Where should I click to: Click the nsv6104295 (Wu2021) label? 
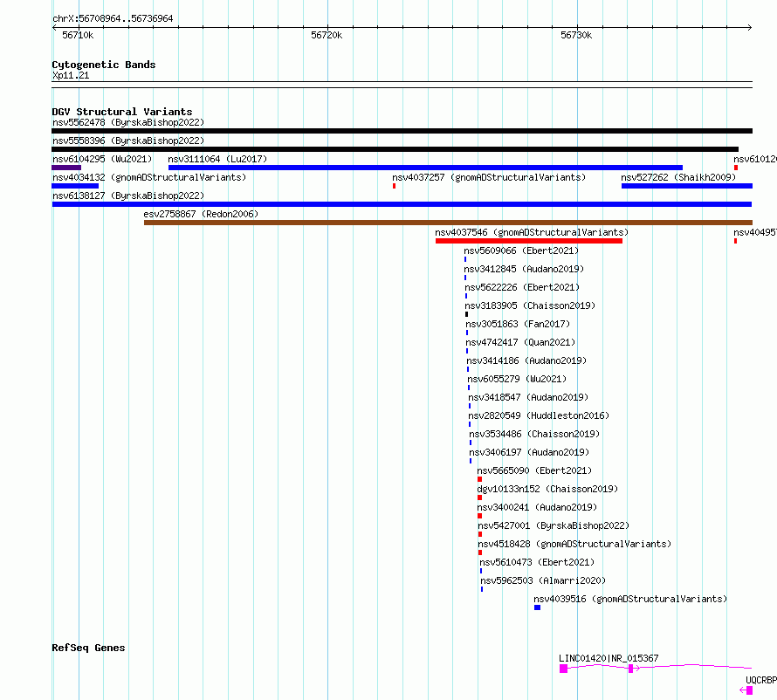click(x=102, y=159)
